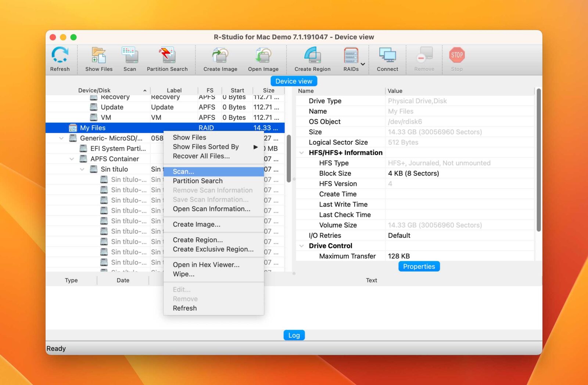Select the Refresh tool in the toolbar

[60, 58]
